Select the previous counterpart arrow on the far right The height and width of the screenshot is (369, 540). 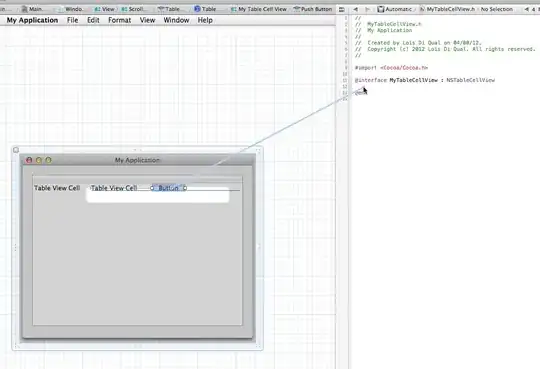click(527, 9)
